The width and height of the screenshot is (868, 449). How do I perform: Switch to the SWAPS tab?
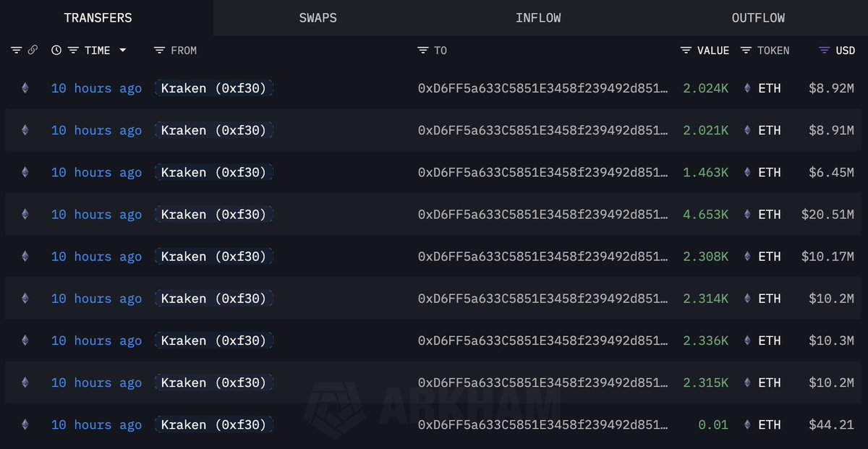pos(318,18)
